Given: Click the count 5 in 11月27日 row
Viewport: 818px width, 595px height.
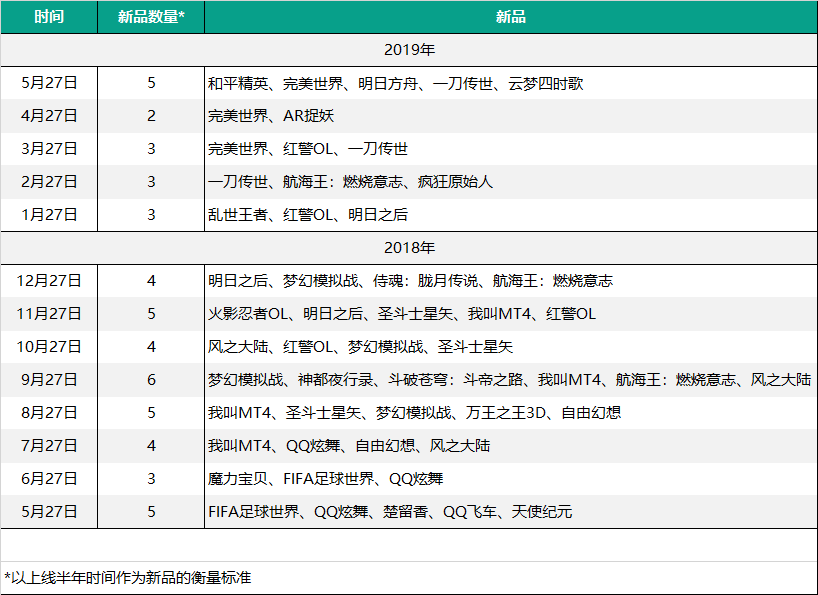Looking at the screenshot, I should click(151, 313).
